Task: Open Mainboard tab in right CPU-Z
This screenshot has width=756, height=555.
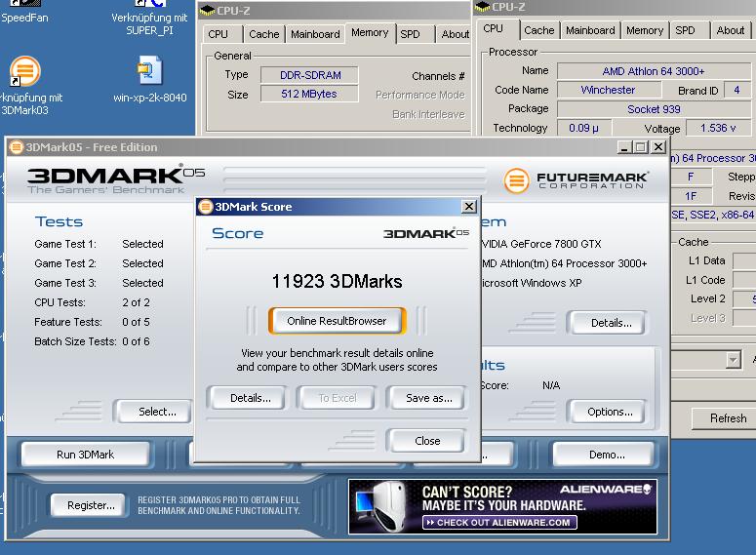Action: (590, 30)
